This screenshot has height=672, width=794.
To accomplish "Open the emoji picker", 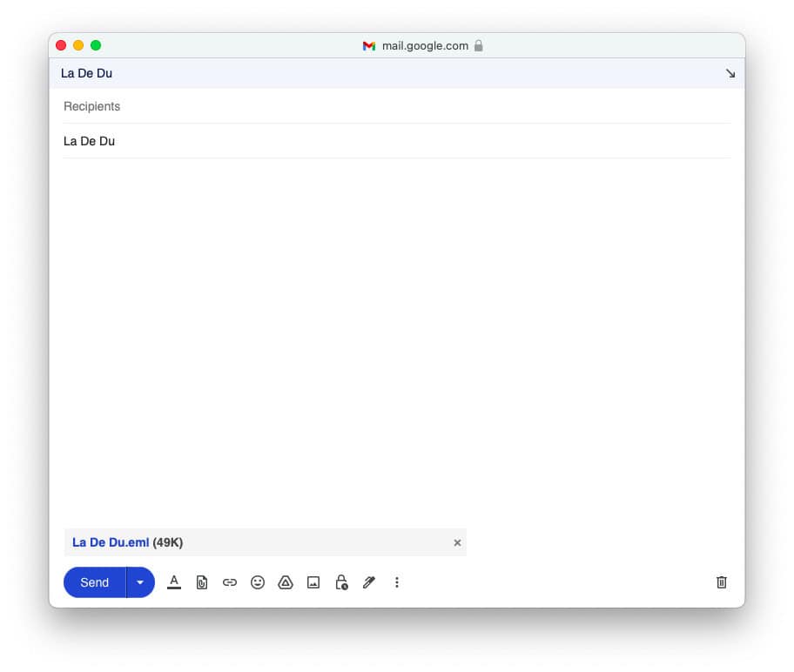I will point(258,582).
